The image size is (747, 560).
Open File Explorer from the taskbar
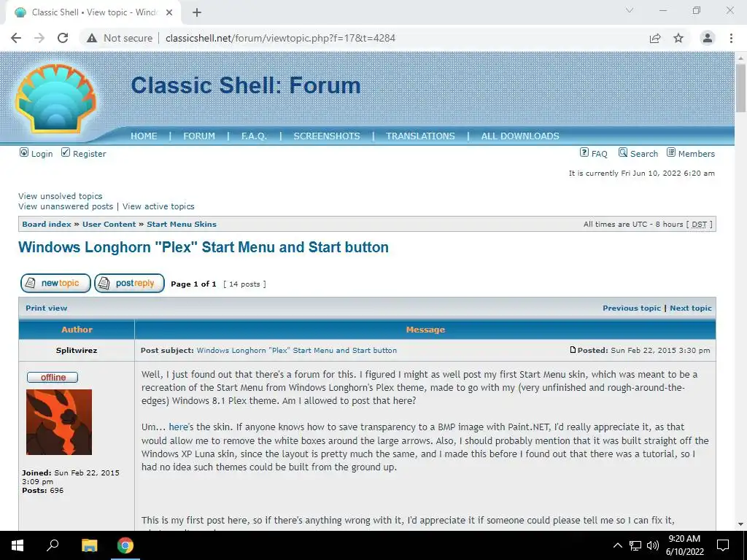tap(89, 545)
